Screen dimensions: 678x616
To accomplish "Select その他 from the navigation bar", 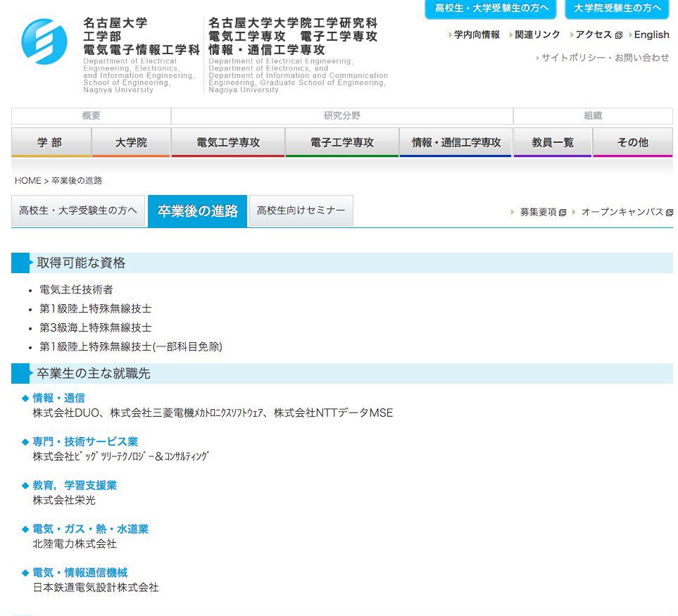I will (x=632, y=142).
